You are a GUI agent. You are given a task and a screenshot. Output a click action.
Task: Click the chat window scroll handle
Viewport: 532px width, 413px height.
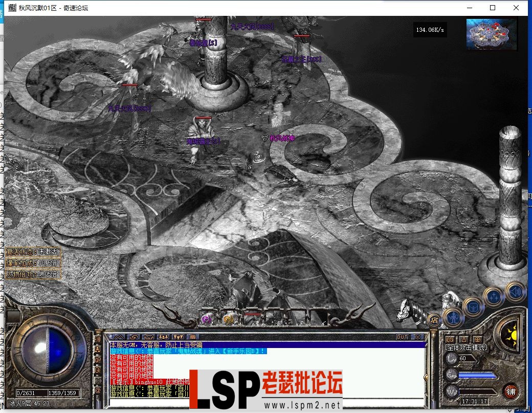[x=426, y=377]
